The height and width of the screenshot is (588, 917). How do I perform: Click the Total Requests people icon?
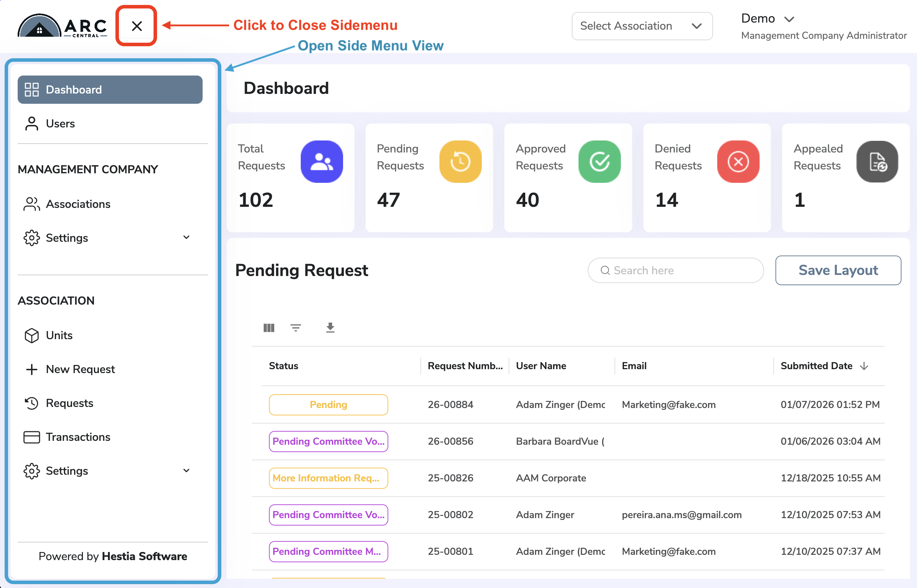[322, 162]
